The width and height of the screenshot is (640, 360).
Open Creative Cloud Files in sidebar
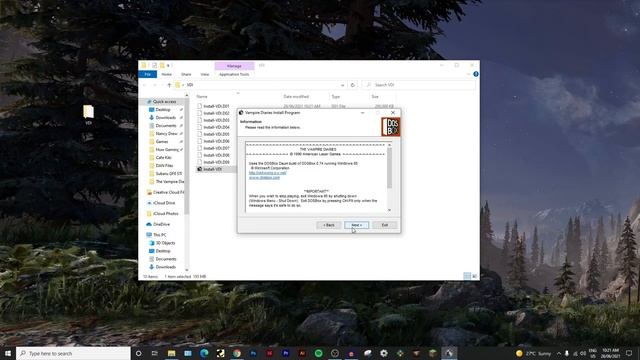click(x=168, y=192)
